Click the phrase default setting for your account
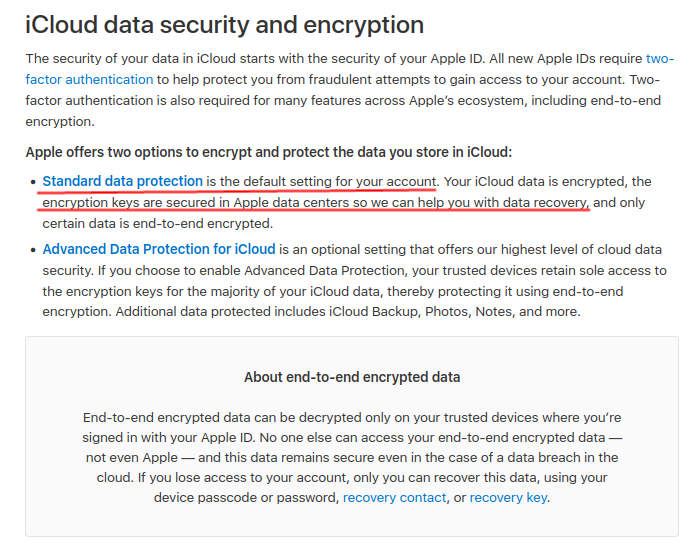The height and width of the screenshot is (553, 699). [340, 182]
